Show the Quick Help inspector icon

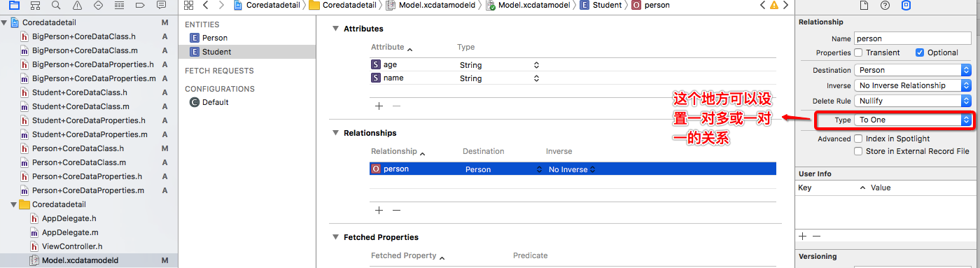pos(885,6)
